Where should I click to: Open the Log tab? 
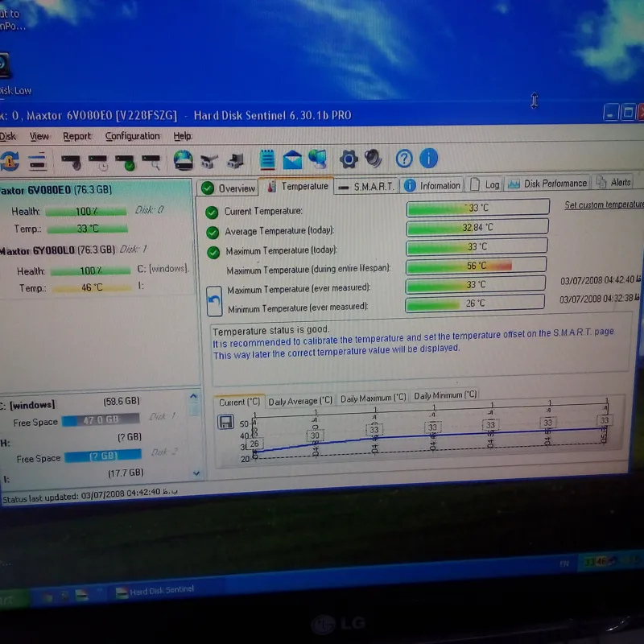[x=485, y=184]
